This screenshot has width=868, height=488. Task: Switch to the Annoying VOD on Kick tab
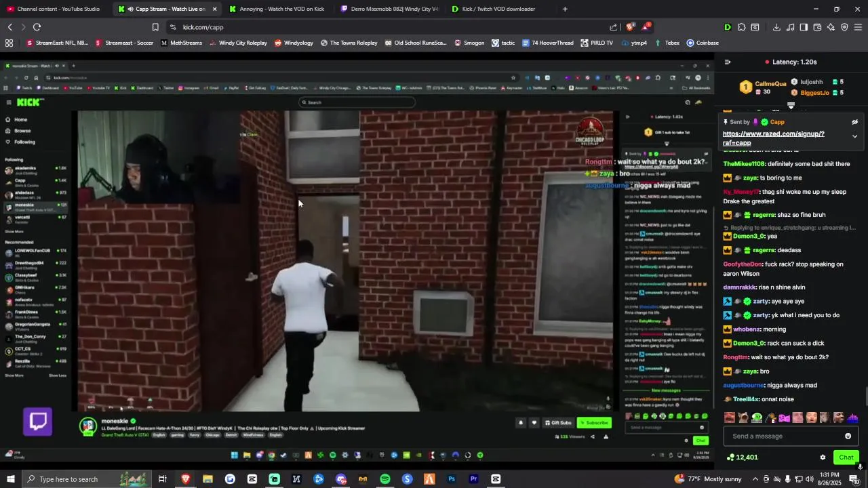point(277,9)
